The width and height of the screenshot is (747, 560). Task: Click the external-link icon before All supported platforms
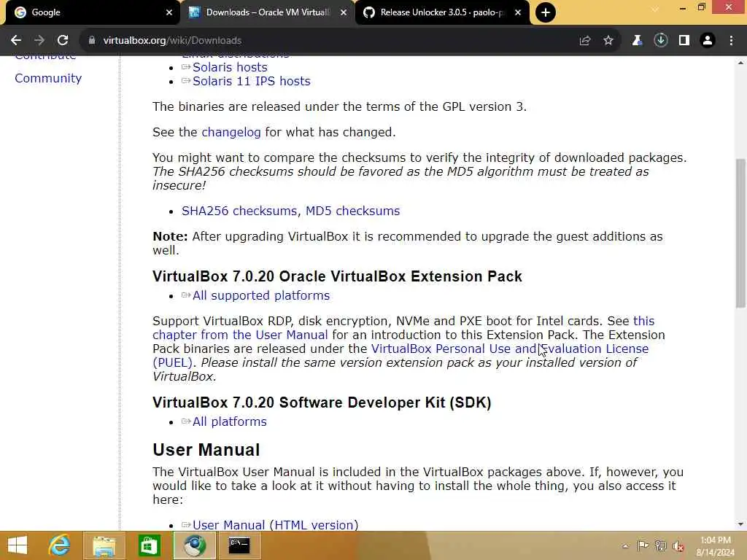pyautogui.click(x=186, y=295)
